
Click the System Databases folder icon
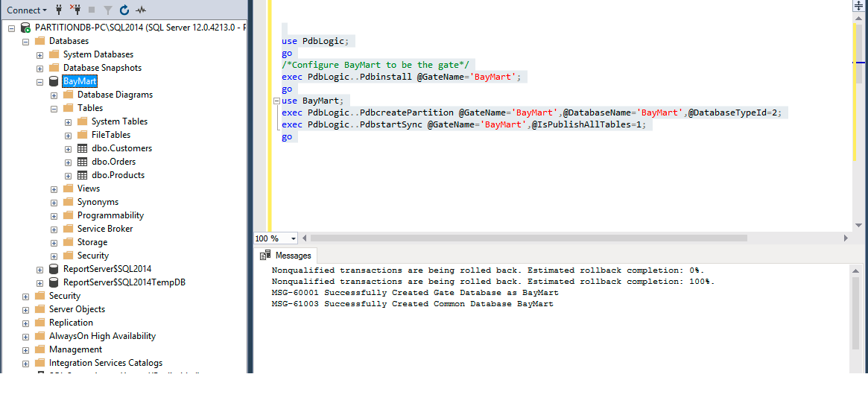click(54, 54)
